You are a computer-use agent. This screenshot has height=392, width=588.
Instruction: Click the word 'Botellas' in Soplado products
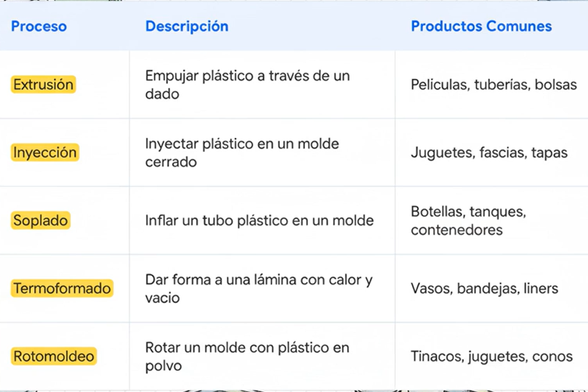click(x=433, y=212)
